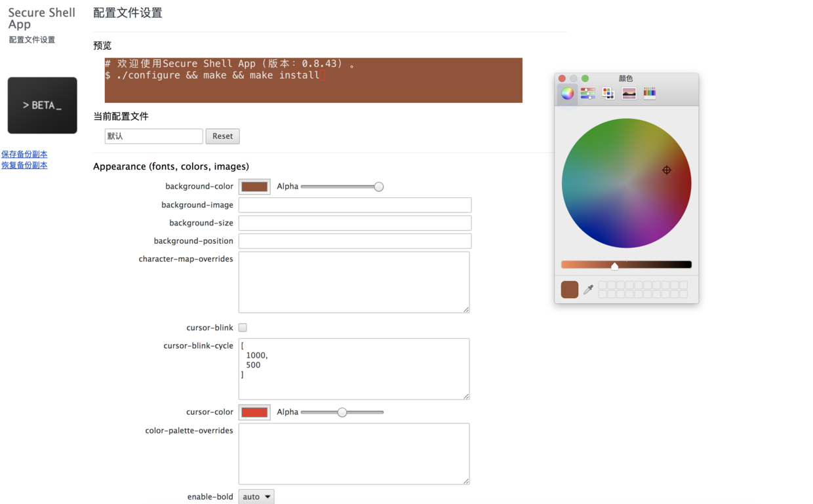Activate the eyedropper color sampler
The width and height of the screenshot is (813, 504).
[588, 289]
